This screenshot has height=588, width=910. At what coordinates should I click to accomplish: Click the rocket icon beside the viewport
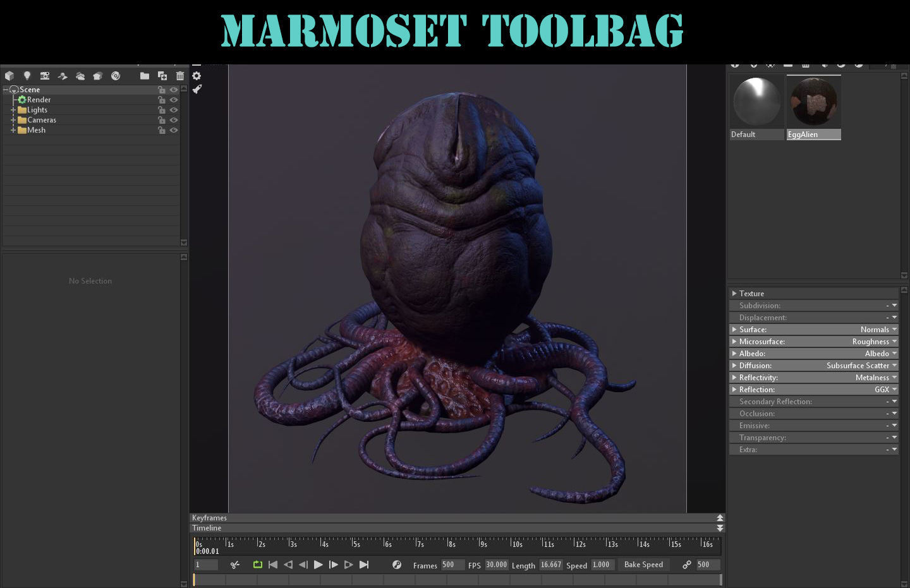pos(197,90)
